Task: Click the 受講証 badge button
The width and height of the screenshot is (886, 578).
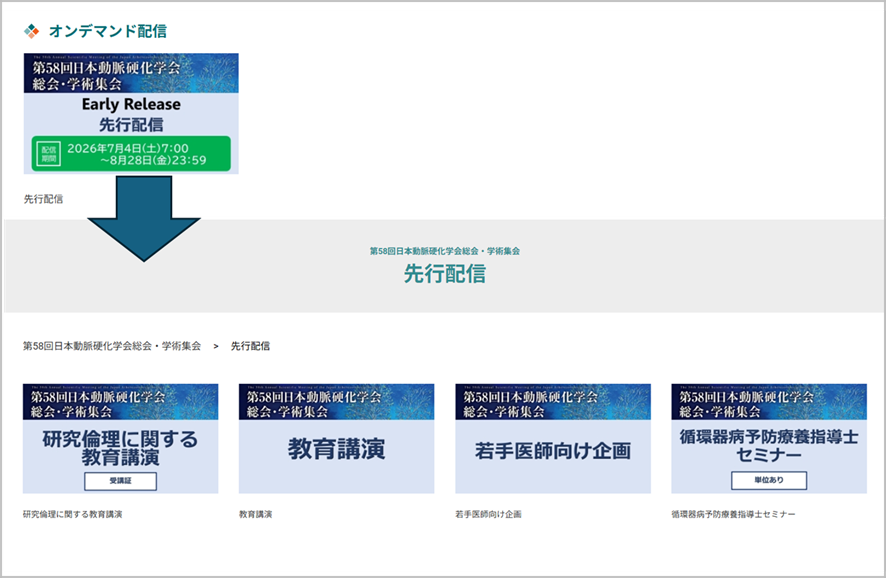Action: click(x=120, y=481)
